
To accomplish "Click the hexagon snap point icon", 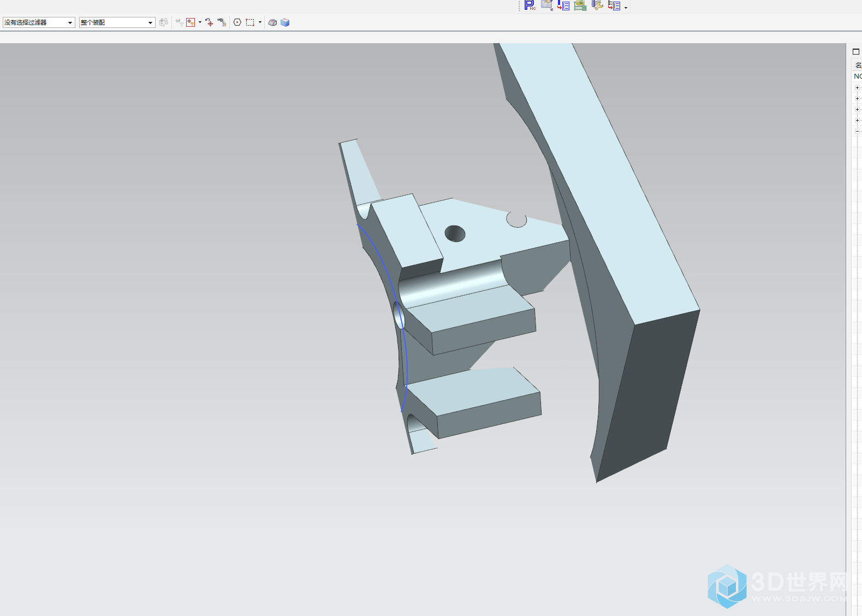I will pos(237,22).
